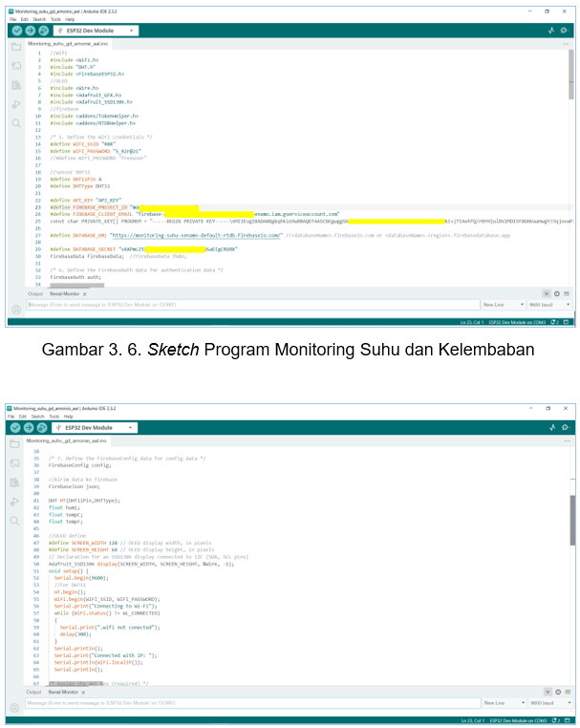Open Tools menu in the bottom Arduino window
Viewport: 580px width, 728px height.
tap(54, 417)
